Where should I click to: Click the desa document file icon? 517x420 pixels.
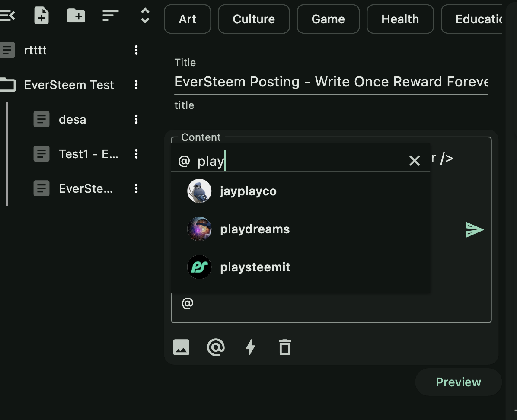[x=41, y=119]
